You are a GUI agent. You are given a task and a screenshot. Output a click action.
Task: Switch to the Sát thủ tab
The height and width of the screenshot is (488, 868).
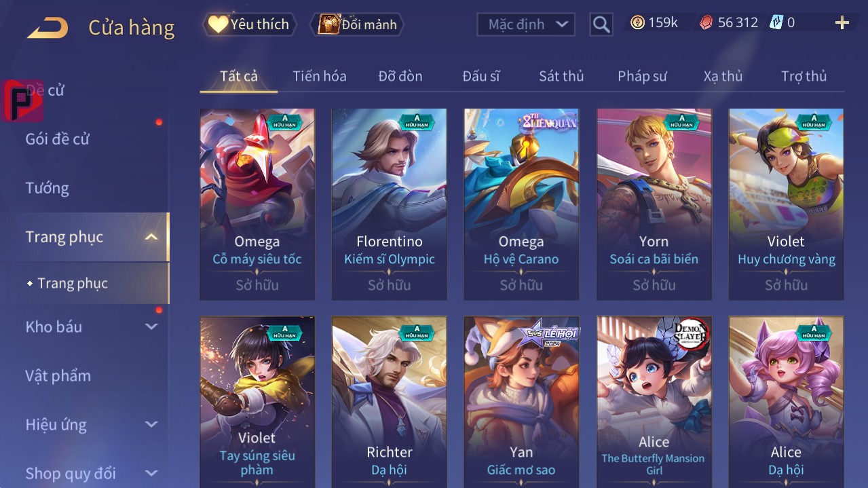[561, 76]
